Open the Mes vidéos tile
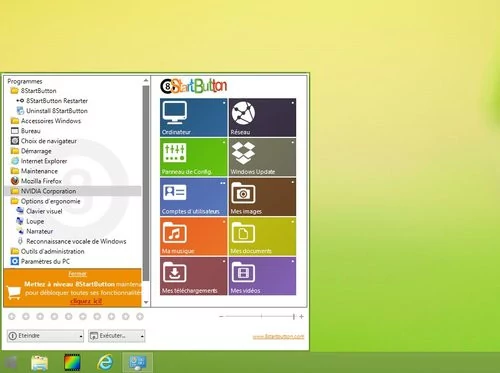Viewport: 500px width, 373px height. pos(262,276)
